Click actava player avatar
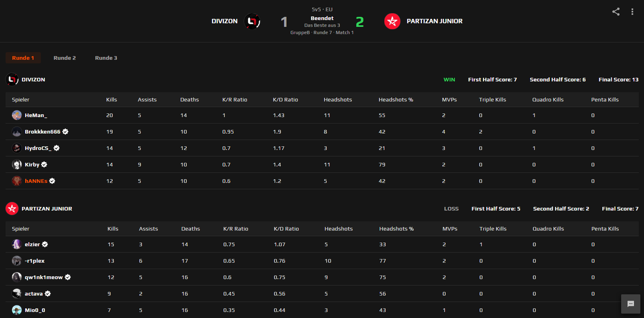This screenshot has height=318, width=644. tap(17, 294)
